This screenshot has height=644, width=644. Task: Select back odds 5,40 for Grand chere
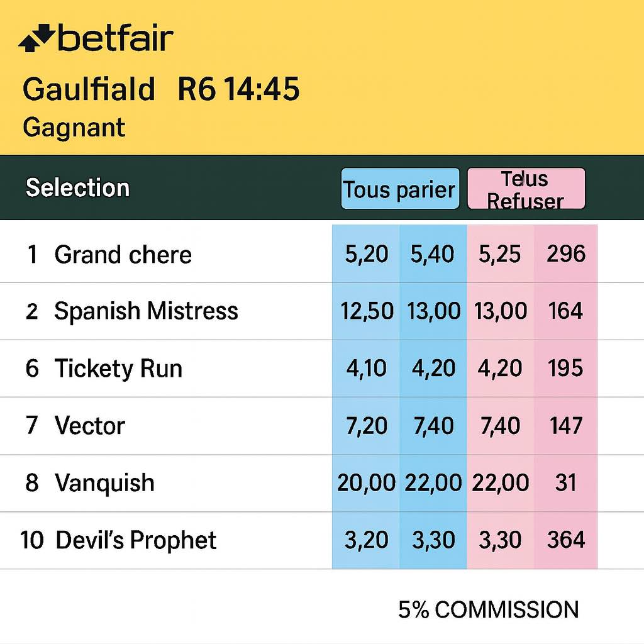tap(433, 254)
